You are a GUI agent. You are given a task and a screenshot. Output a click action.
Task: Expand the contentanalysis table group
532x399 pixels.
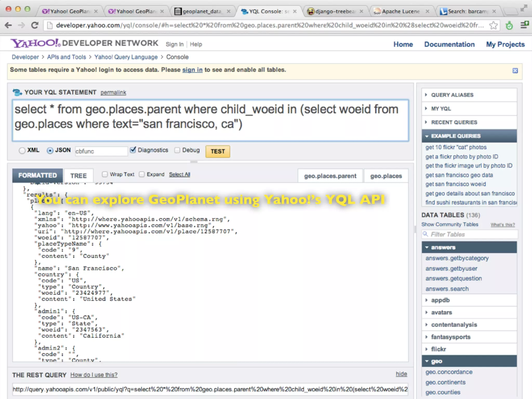[x=469, y=324]
